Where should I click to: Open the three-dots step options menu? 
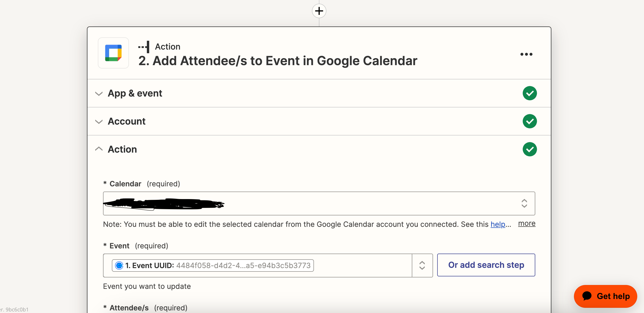(526, 54)
